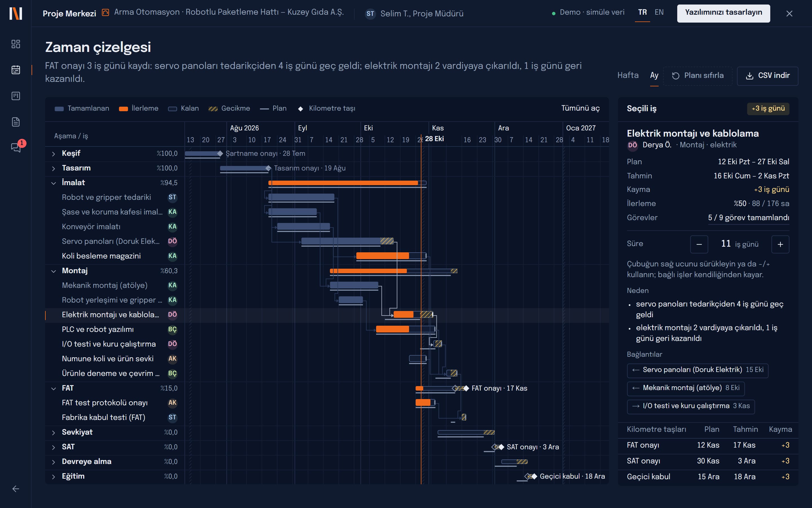The width and height of the screenshot is (812, 508).
Task: Open the documents icon in sidebar
Action: click(x=16, y=122)
